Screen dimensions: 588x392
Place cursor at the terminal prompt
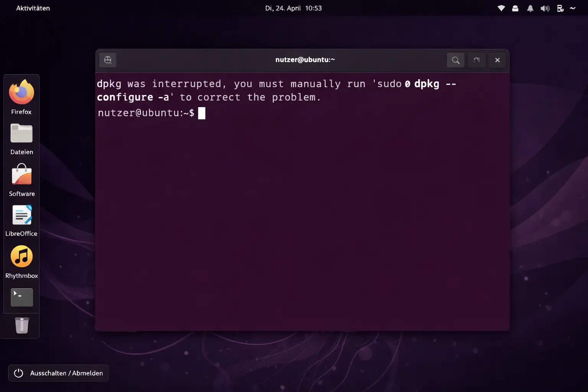click(202, 113)
